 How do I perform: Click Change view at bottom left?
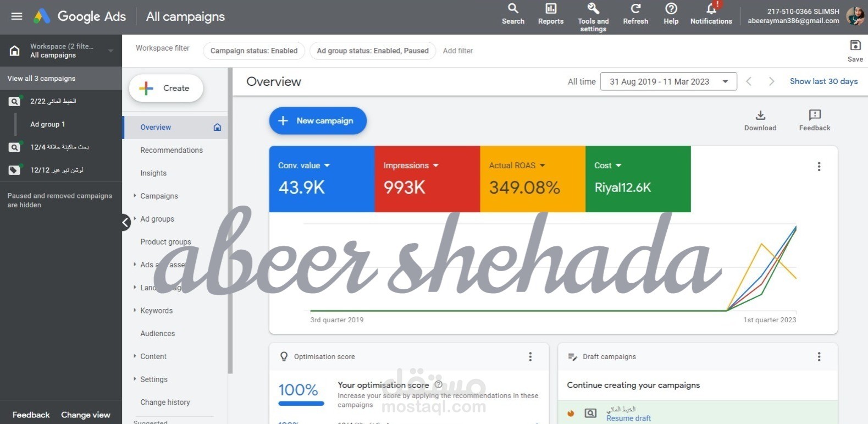[x=86, y=415]
